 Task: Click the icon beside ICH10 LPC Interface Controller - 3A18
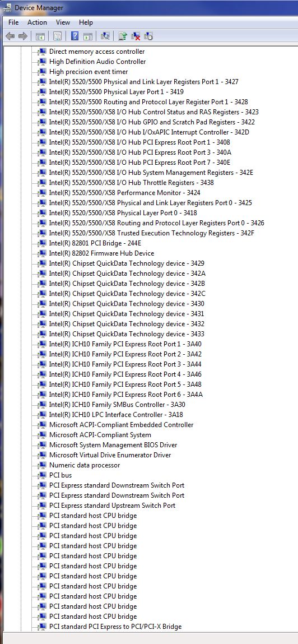[x=42, y=415]
